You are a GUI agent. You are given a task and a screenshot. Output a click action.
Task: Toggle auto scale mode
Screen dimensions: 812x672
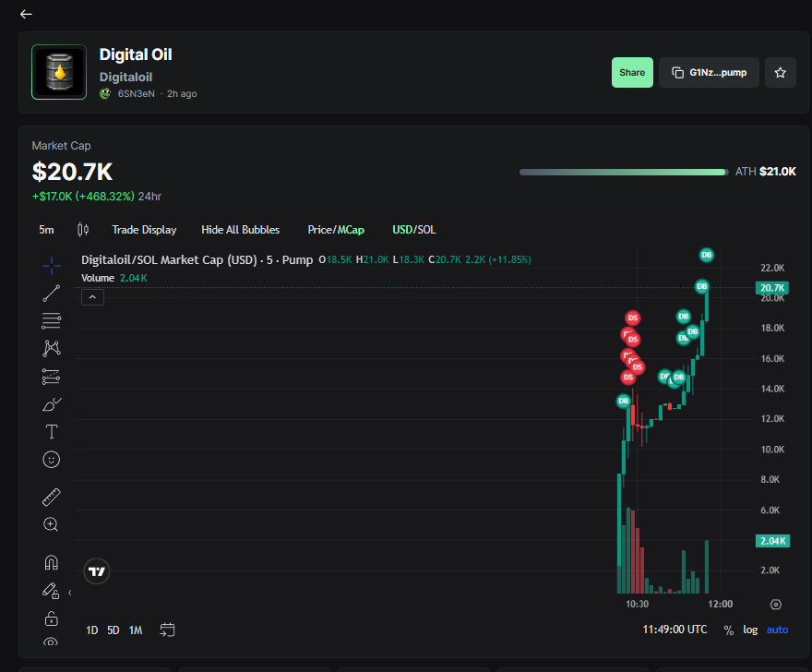click(777, 630)
